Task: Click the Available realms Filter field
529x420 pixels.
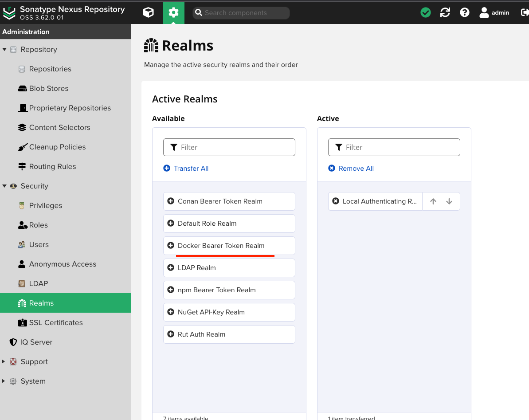Action: 235,147
